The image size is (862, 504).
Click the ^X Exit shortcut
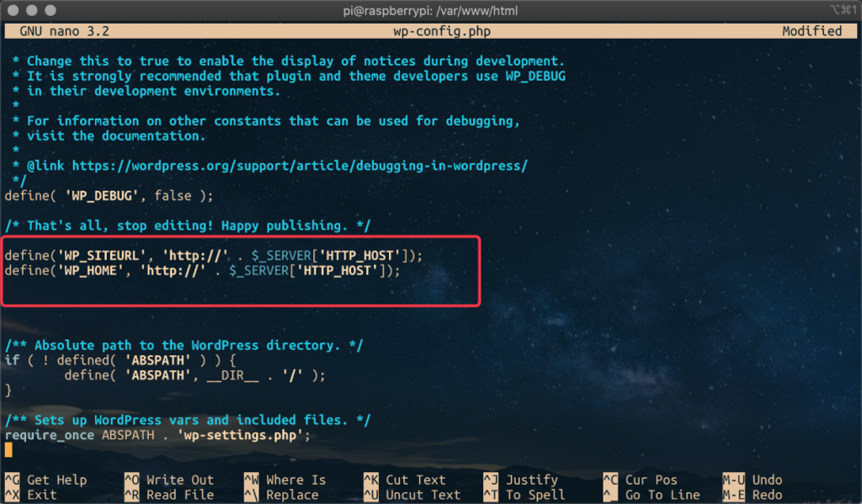[31, 495]
